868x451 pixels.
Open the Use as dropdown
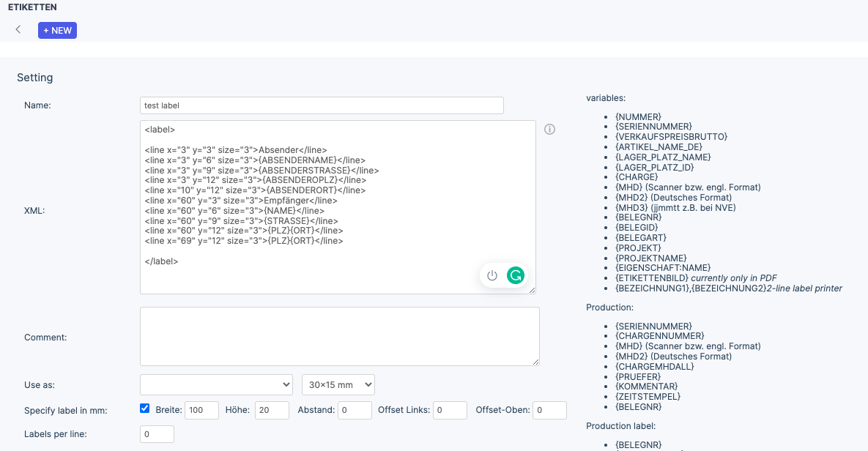(216, 384)
